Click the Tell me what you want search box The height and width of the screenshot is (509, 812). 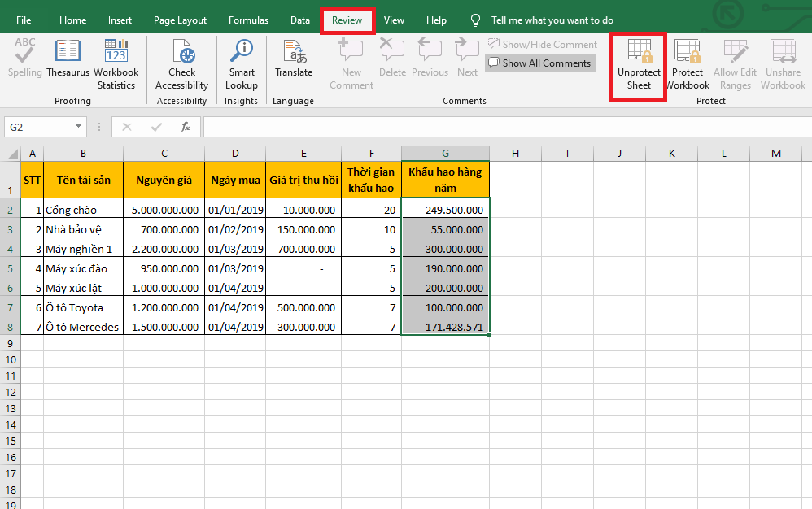(x=552, y=20)
